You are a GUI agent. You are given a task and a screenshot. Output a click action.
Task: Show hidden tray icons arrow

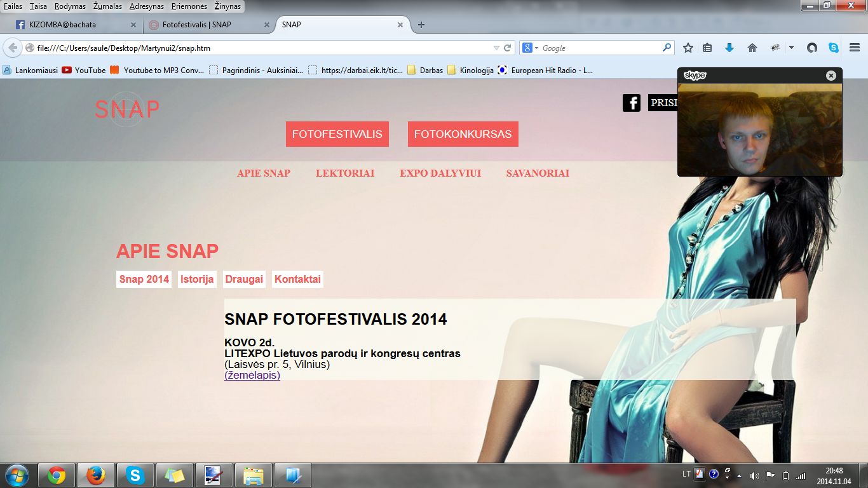tap(739, 476)
